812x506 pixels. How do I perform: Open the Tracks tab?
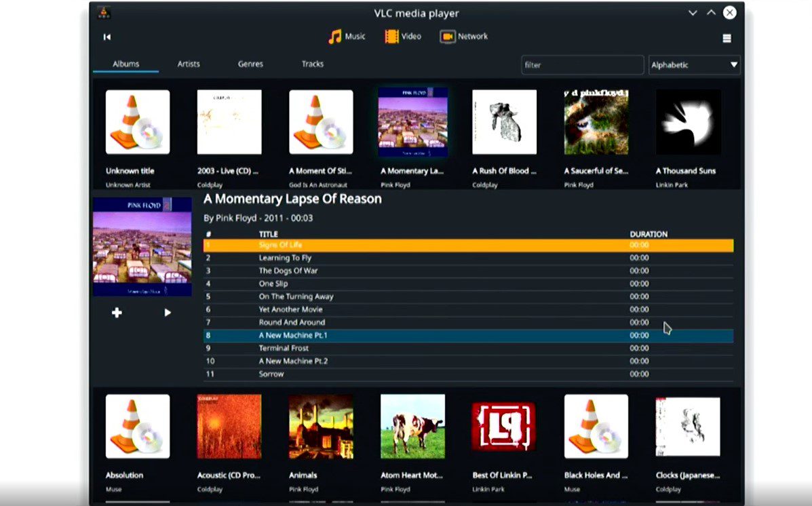tap(313, 64)
